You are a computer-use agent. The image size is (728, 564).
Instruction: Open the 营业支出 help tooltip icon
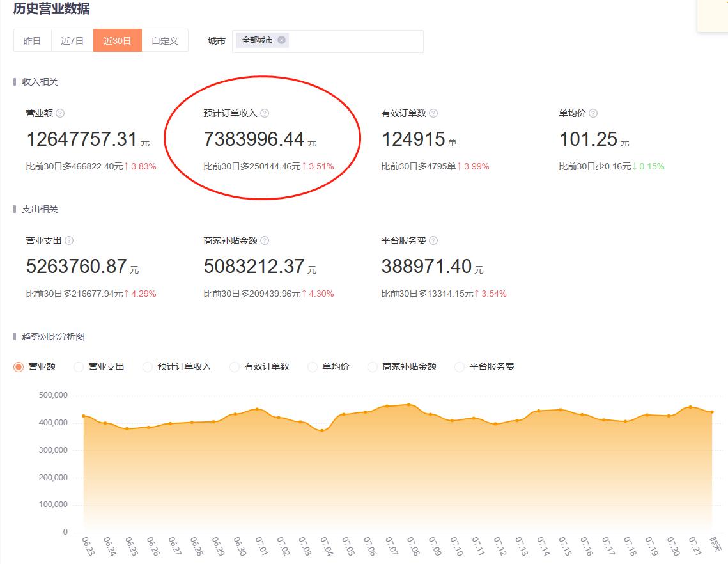[x=69, y=240]
